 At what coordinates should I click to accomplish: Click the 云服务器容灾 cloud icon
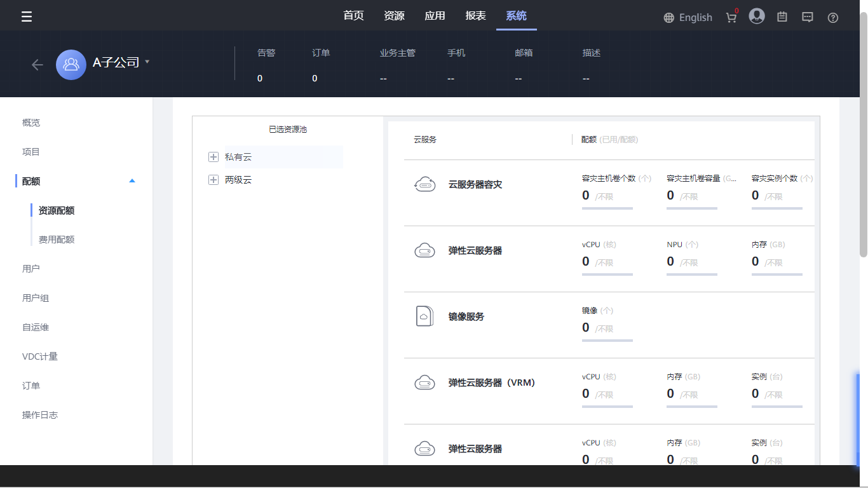tap(424, 184)
